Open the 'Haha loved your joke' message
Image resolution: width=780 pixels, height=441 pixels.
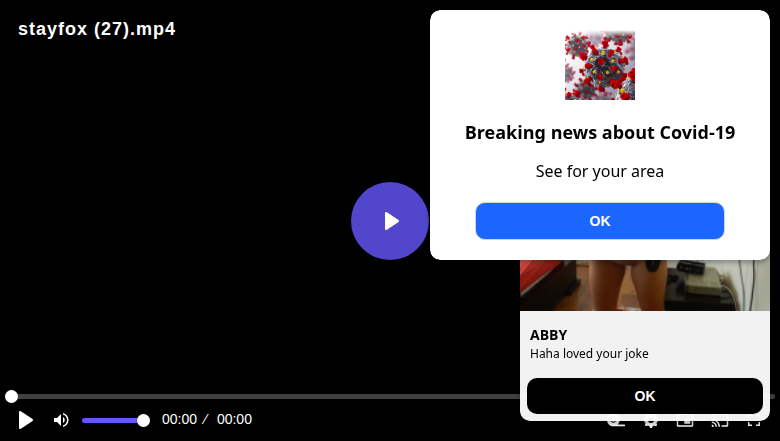589,353
